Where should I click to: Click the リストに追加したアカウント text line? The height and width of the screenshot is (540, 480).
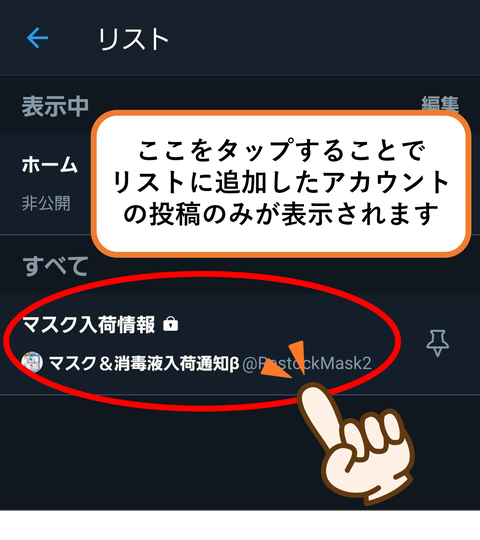coord(281,182)
